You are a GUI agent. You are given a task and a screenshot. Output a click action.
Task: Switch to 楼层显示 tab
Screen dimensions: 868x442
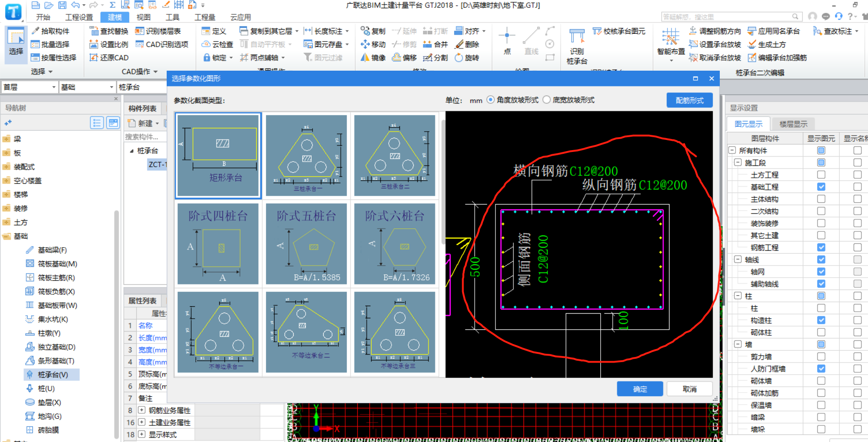pyautogui.click(x=793, y=124)
